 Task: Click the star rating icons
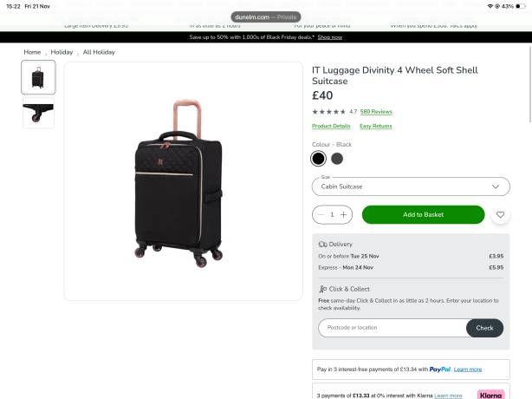tap(328, 112)
